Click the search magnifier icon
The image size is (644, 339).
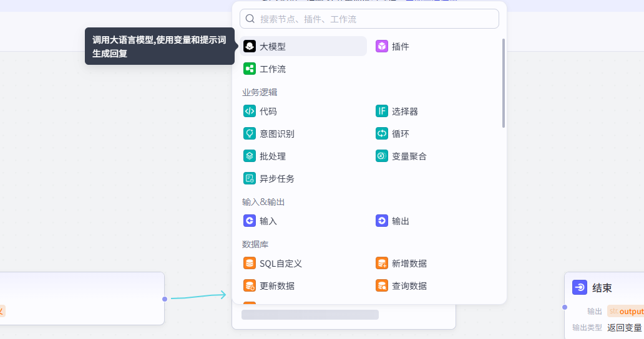pyautogui.click(x=250, y=19)
